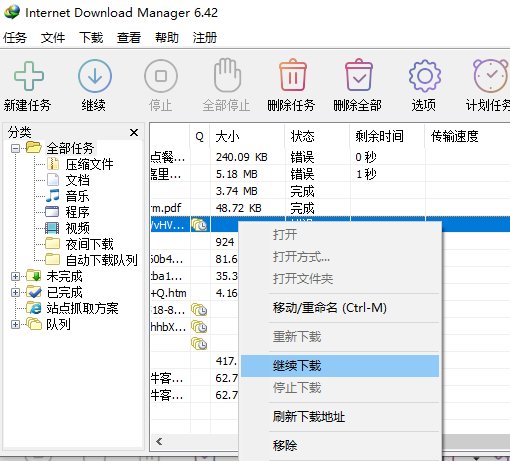Select the 全部任务 root folder

pos(70,148)
